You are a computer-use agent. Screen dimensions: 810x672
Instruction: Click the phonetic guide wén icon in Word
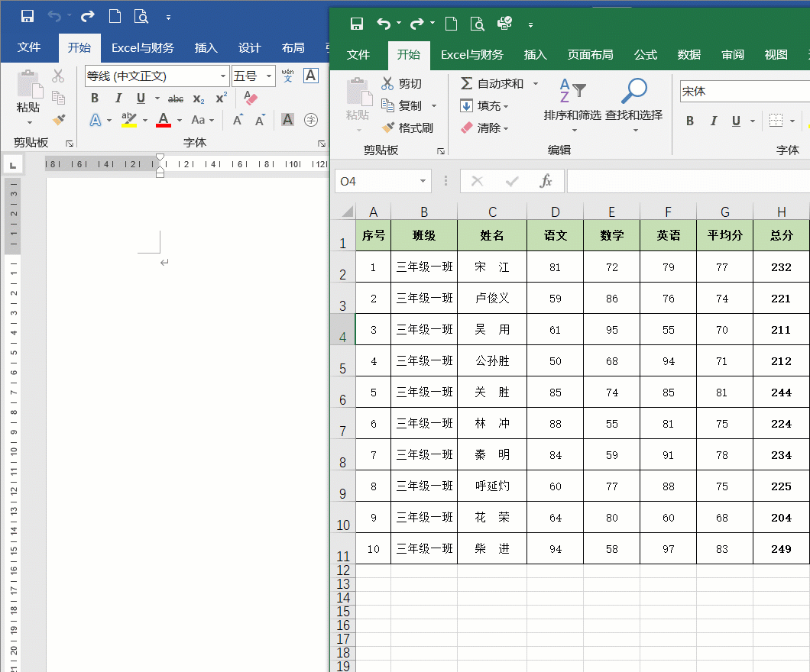(x=287, y=76)
